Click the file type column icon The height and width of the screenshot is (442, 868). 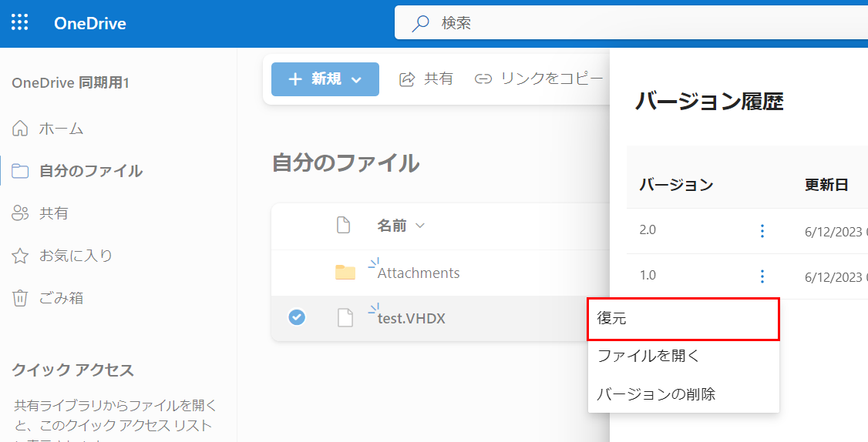pos(344,225)
